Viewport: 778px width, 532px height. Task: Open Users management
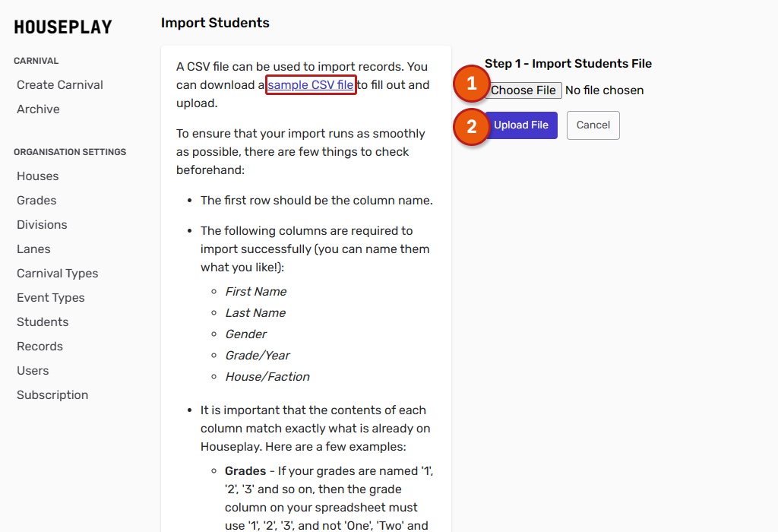click(x=33, y=371)
